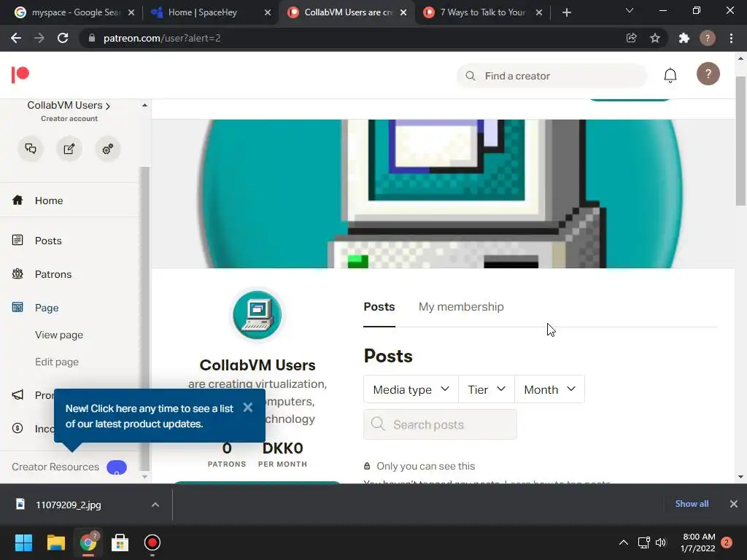Show hidden system tray icons
Viewport: 747px width, 560px height.
[623, 542]
